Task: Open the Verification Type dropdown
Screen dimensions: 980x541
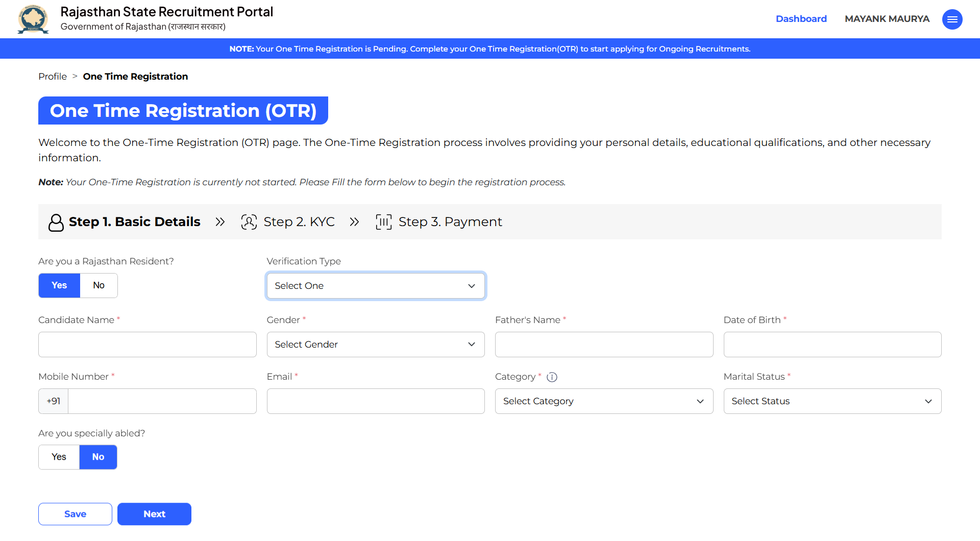Action: (375, 286)
